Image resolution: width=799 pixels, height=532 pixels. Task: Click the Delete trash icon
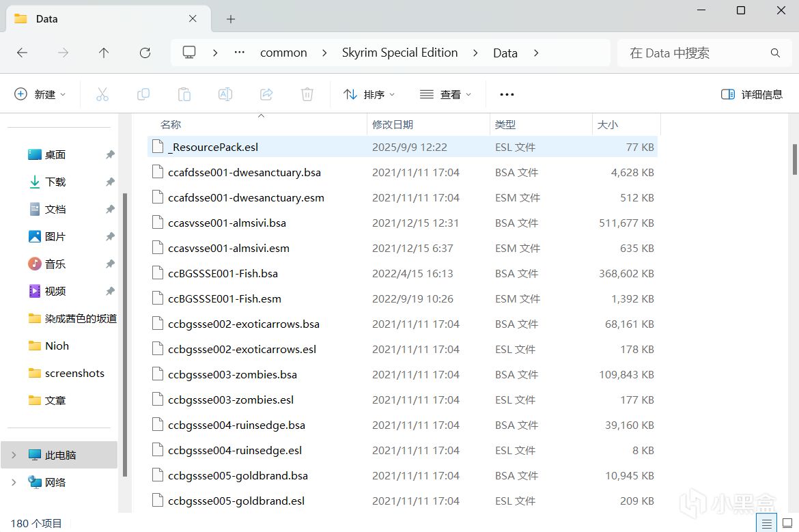pos(307,94)
